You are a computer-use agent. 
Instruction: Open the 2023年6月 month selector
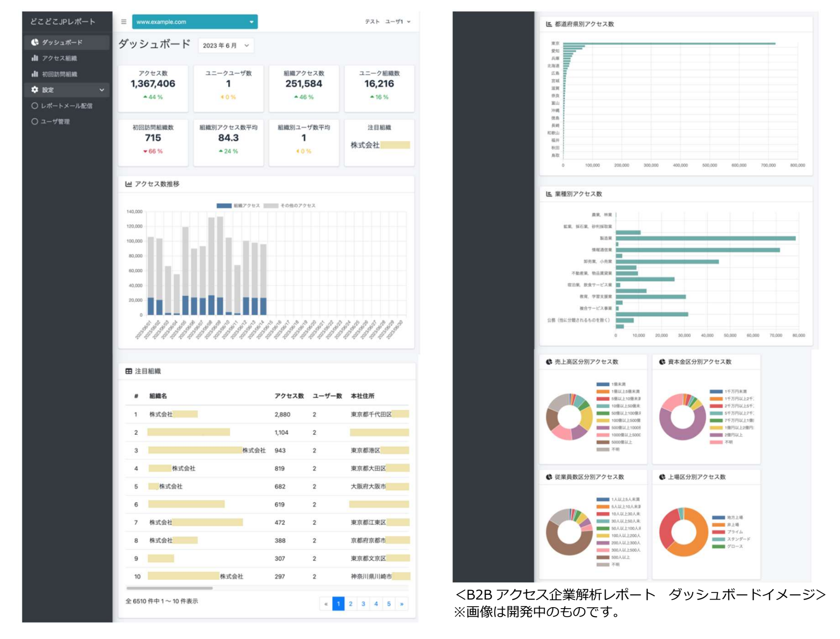pos(225,46)
